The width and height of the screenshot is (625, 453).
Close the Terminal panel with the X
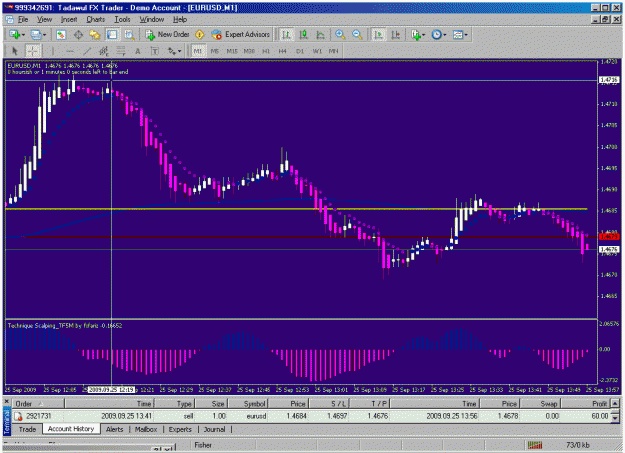click(x=7, y=402)
